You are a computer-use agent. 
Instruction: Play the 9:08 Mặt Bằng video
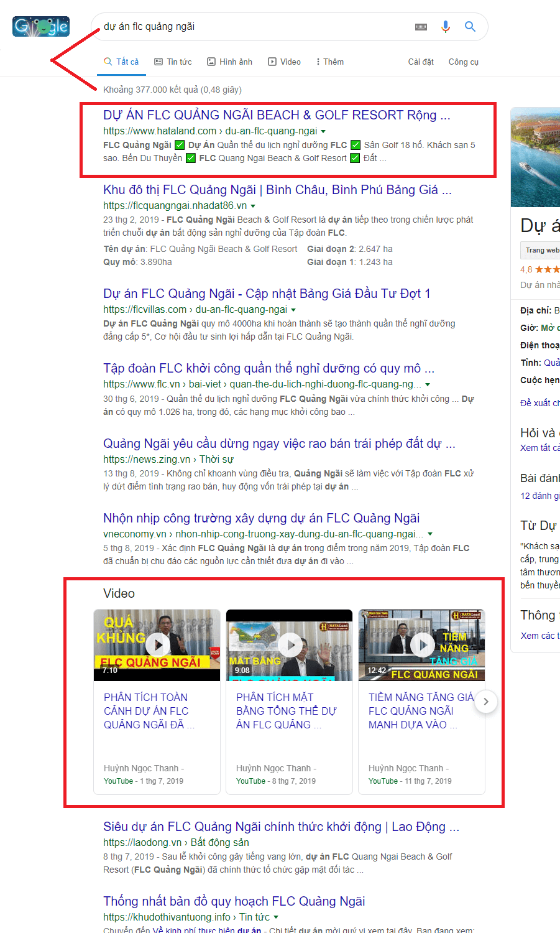(x=290, y=645)
